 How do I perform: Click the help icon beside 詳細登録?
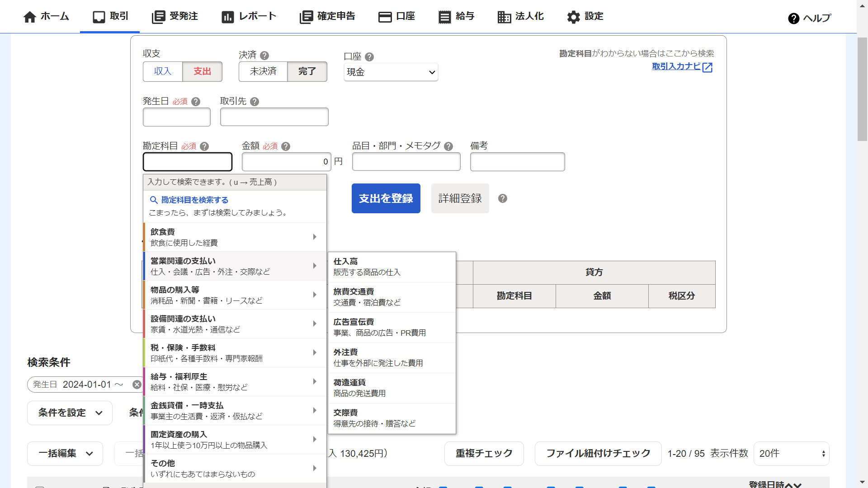point(503,198)
